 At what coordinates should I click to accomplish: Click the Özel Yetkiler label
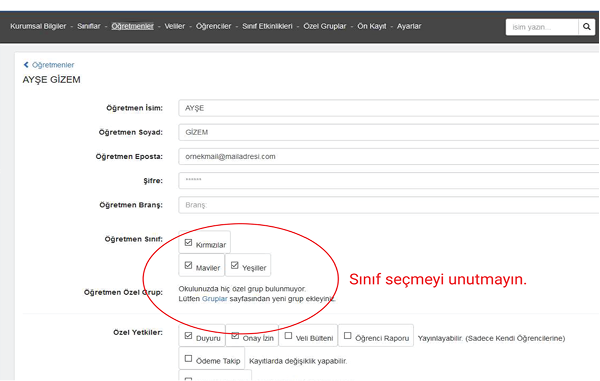[x=138, y=332]
